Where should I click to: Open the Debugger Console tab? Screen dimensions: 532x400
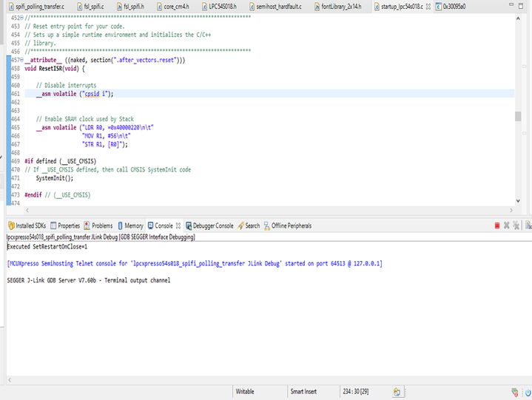click(x=209, y=226)
